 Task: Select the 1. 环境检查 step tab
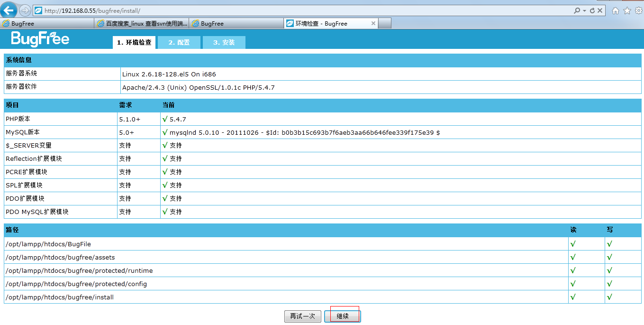tap(134, 42)
